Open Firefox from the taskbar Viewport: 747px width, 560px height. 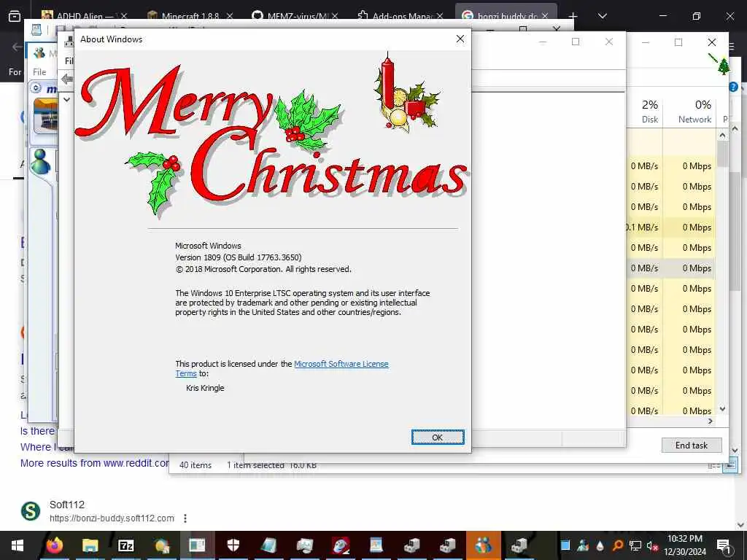coord(54,545)
